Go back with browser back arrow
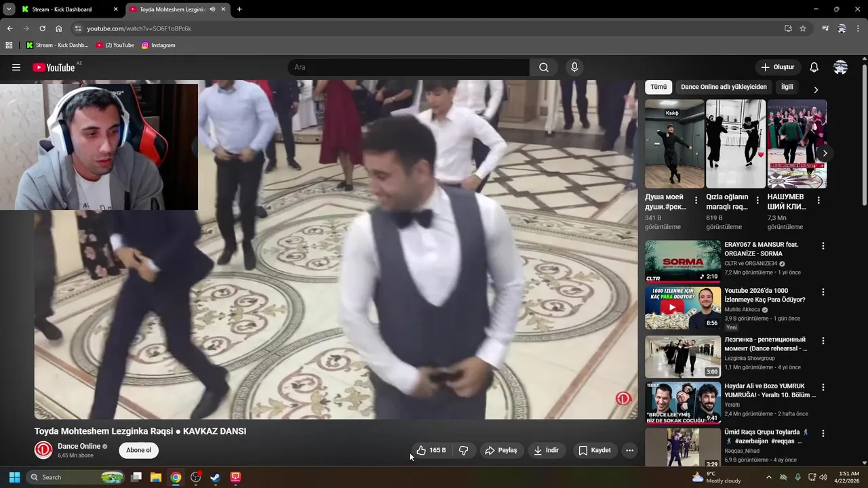The height and width of the screenshot is (488, 868). 9,28
